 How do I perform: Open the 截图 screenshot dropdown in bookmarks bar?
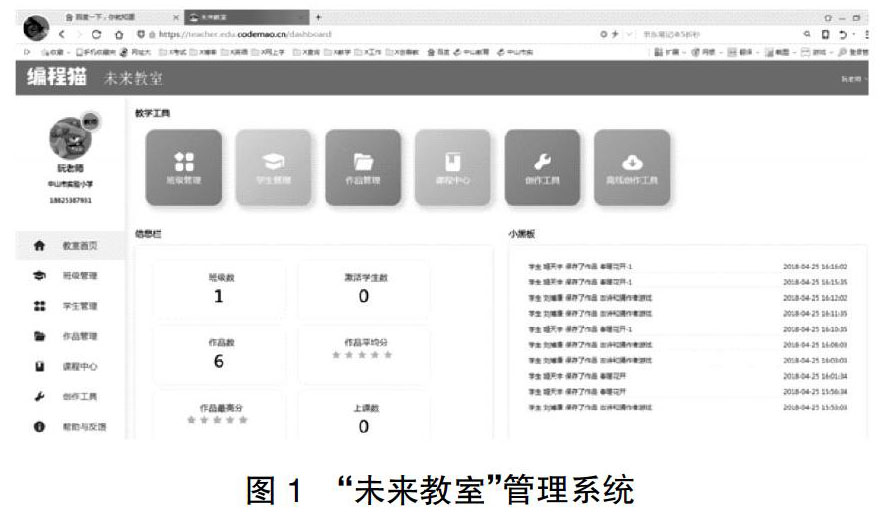click(x=779, y=52)
